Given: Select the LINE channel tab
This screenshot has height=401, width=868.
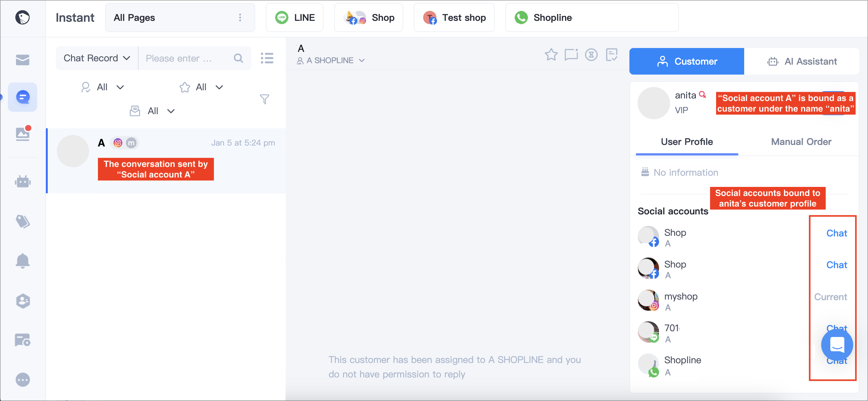Looking at the screenshot, I should pos(294,18).
